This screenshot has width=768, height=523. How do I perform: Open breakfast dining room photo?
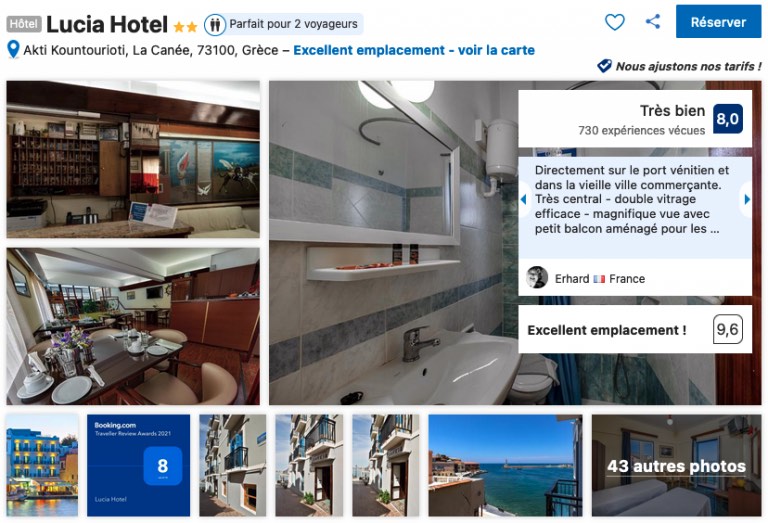[133, 326]
